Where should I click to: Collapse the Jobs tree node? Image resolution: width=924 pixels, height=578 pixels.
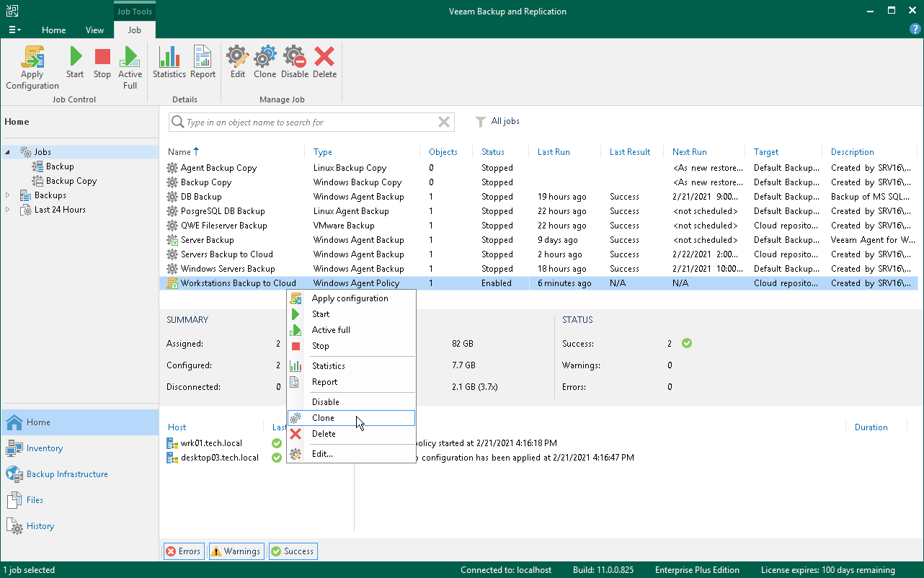(8, 152)
